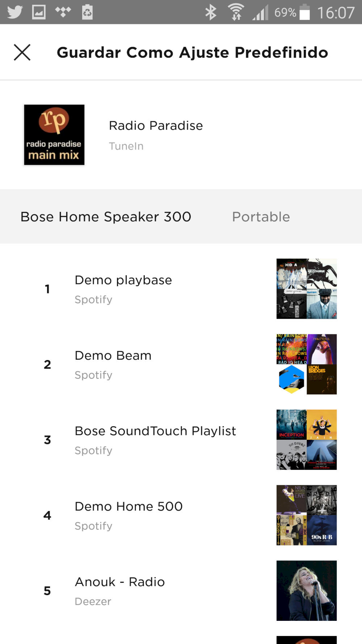Tap the Radio Paradise station title

156,126
